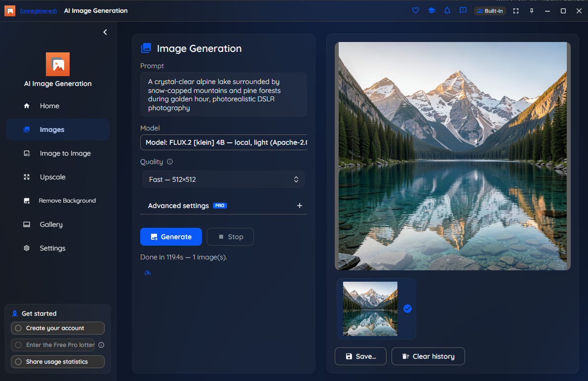Screen dimensions: 588x381
Task: Click the Generate button
Action: [171, 237]
